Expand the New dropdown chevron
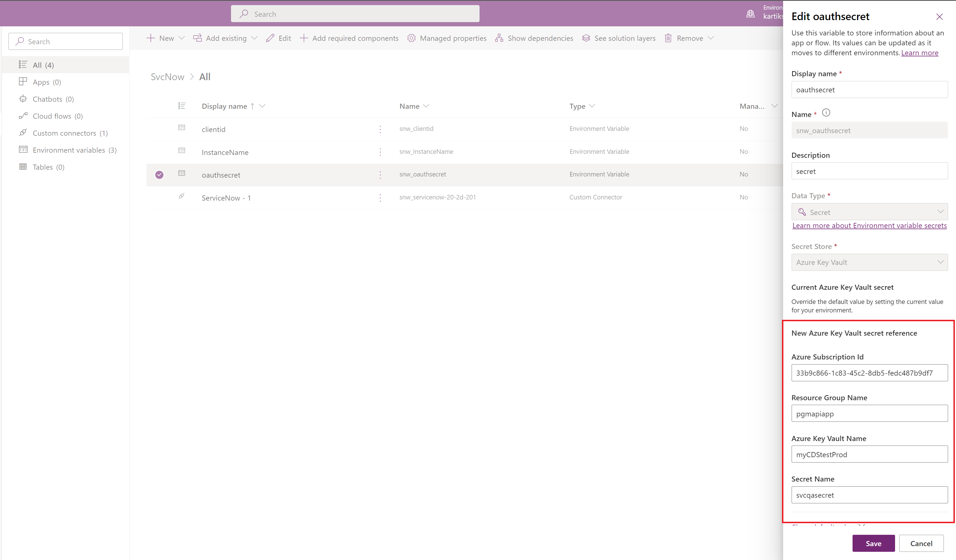Image resolution: width=956 pixels, height=560 pixels. tap(182, 38)
